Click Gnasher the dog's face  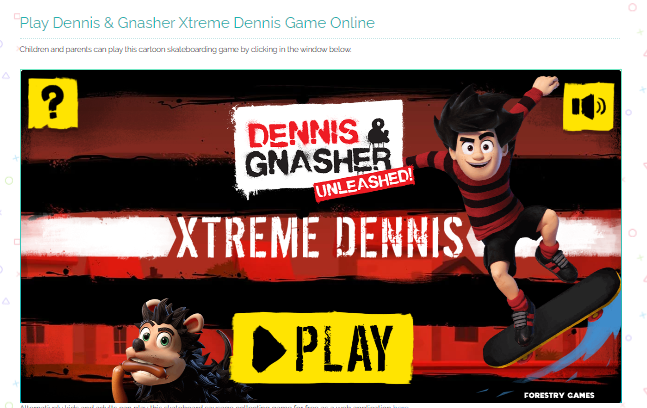(x=157, y=346)
